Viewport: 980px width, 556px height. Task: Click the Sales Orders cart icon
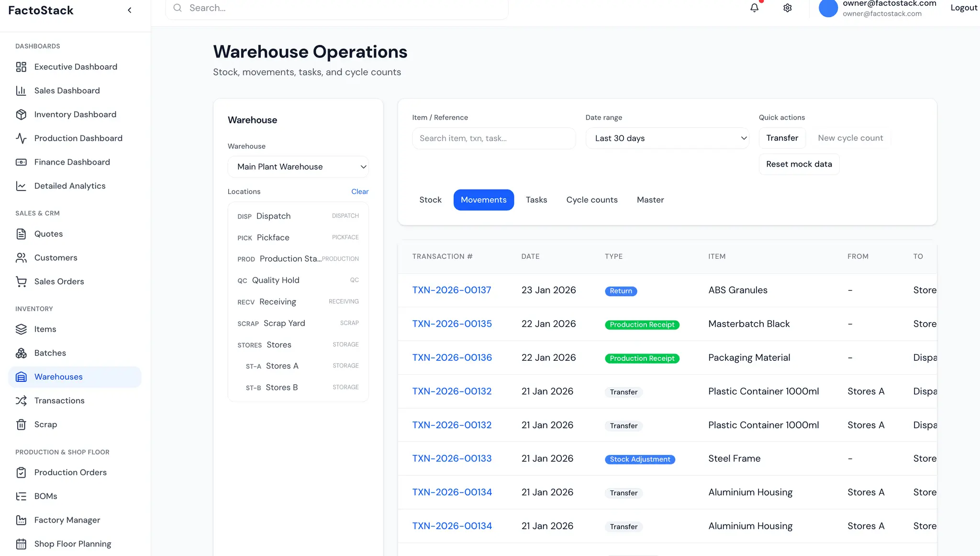[21, 282]
